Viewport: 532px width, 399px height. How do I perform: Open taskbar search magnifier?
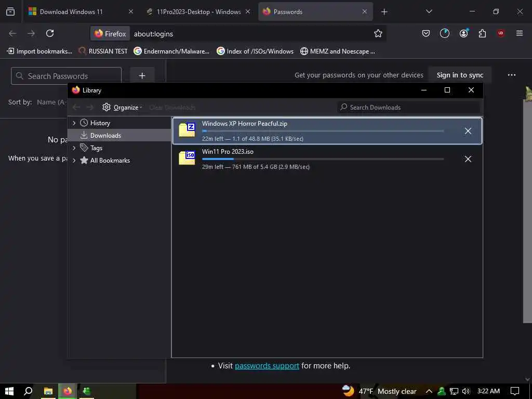(x=28, y=391)
